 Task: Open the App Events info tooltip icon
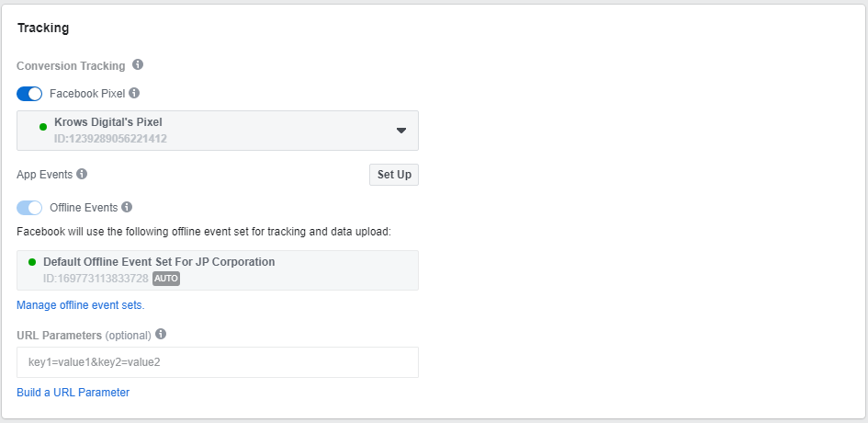82,174
